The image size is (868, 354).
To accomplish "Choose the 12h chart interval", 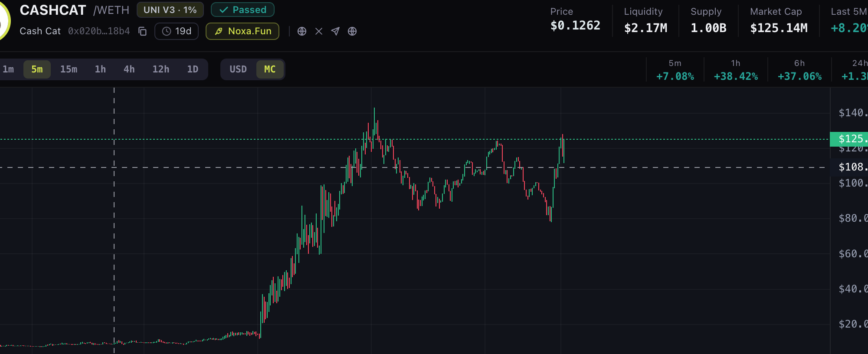I will tap(160, 69).
